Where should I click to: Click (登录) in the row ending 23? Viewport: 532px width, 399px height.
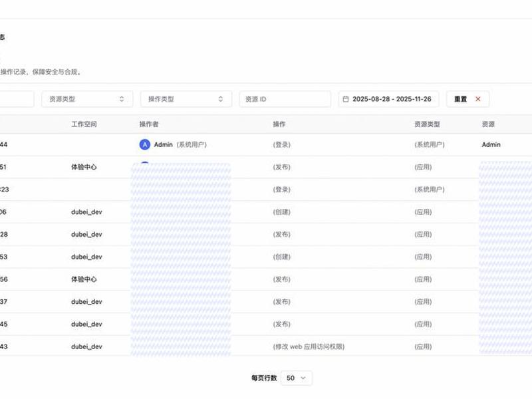[281, 190]
